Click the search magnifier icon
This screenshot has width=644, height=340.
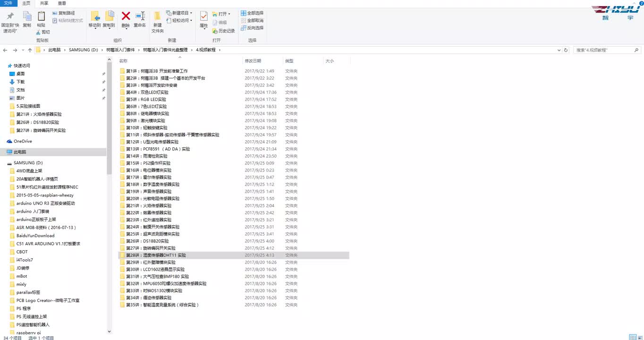pyautogui.click(x=636, y=50)
